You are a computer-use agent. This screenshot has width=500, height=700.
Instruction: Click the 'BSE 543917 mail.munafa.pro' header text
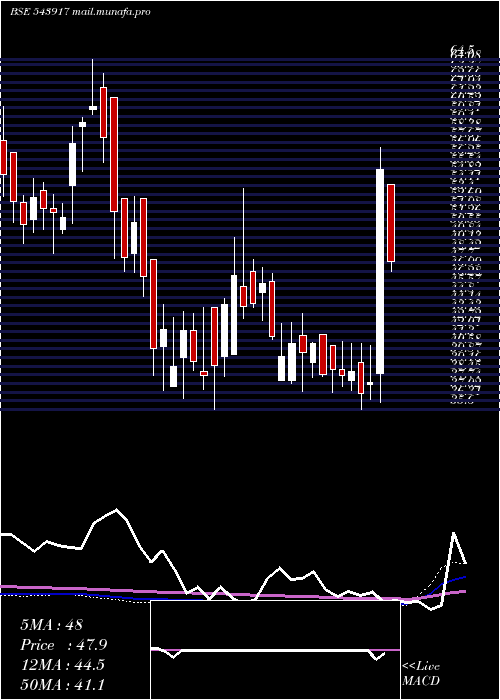click(80, 12)
